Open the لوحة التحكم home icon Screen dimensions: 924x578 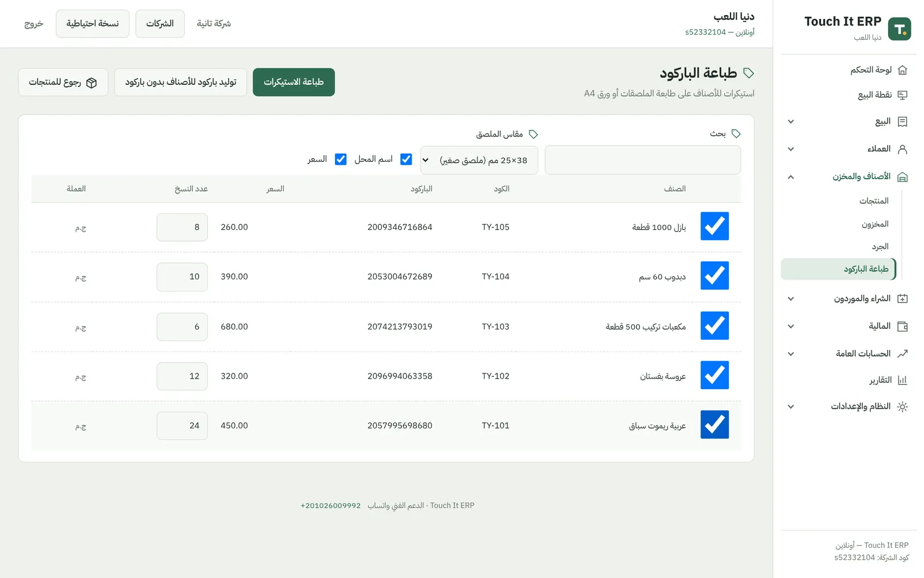pos(903,70)
